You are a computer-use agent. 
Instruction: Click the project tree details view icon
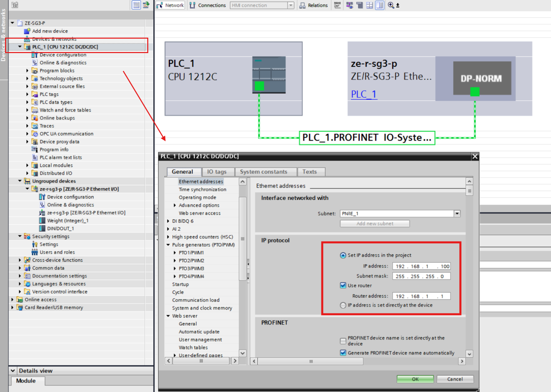(136, 5)
